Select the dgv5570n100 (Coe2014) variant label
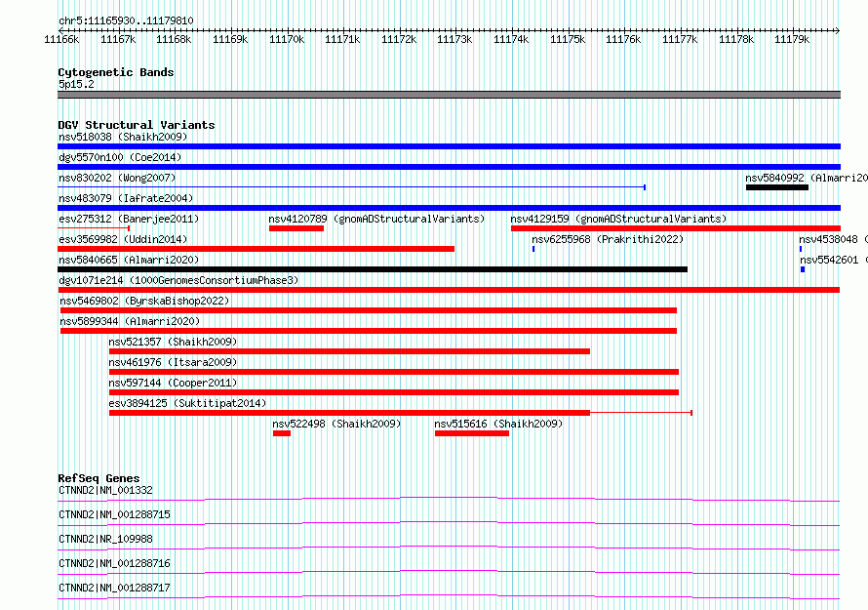 point(120,157)
